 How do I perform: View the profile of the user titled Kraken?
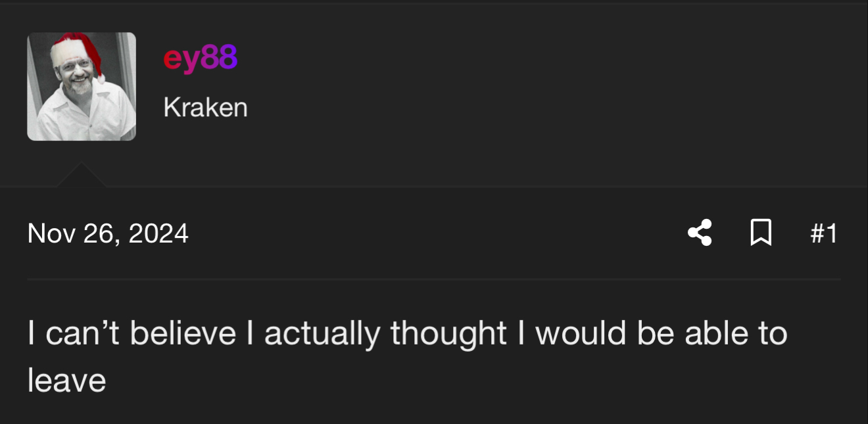point(200,58)
